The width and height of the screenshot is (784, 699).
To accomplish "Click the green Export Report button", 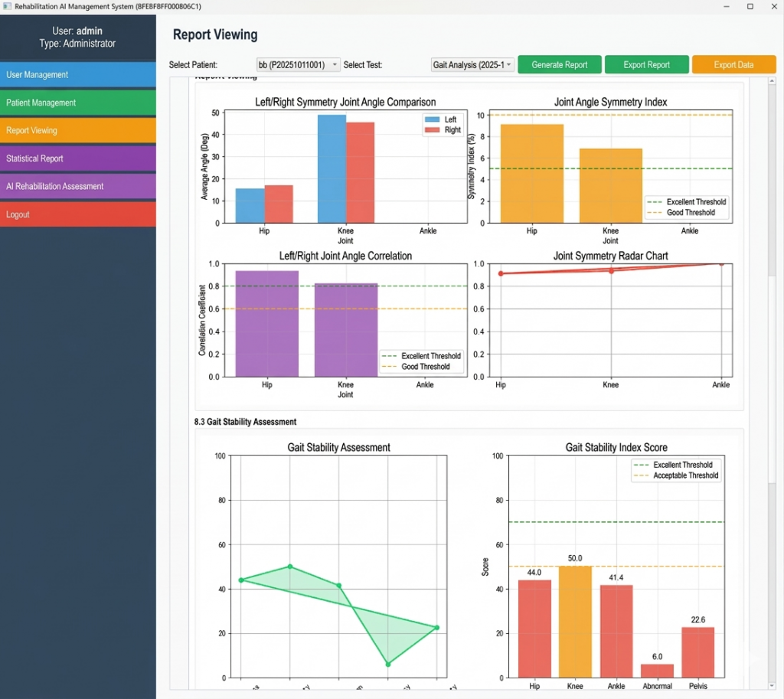I will [x=646, y=65].
